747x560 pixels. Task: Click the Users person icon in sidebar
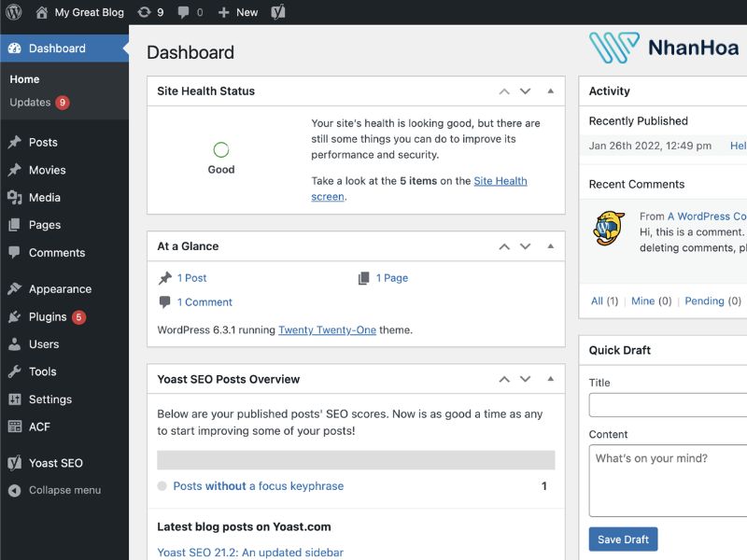coord(15,343)
